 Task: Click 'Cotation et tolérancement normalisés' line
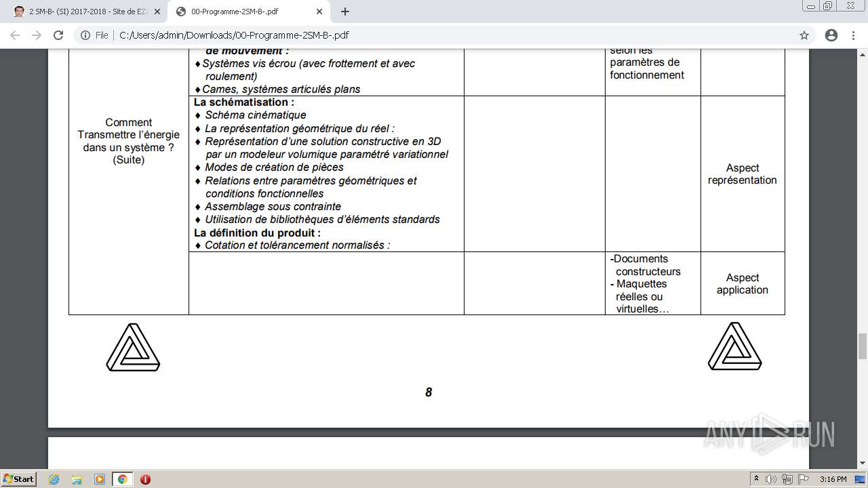coord(298,245)
